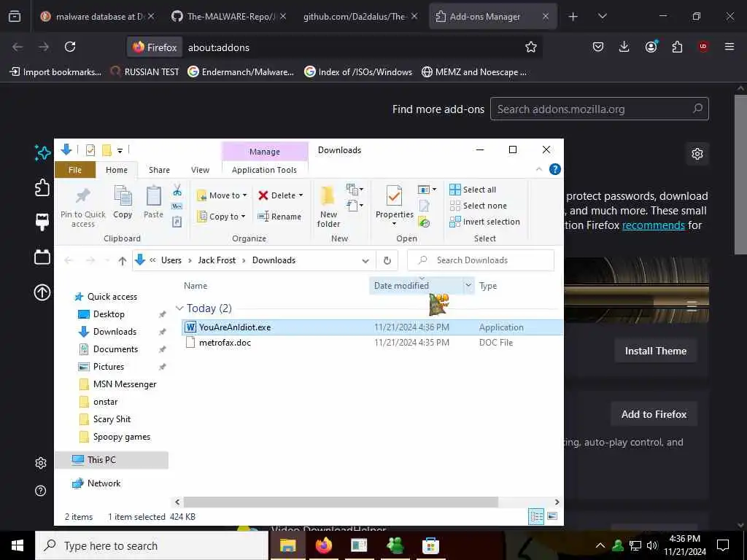Open MSN Messenger folder in Quick access

coord(124,384)
